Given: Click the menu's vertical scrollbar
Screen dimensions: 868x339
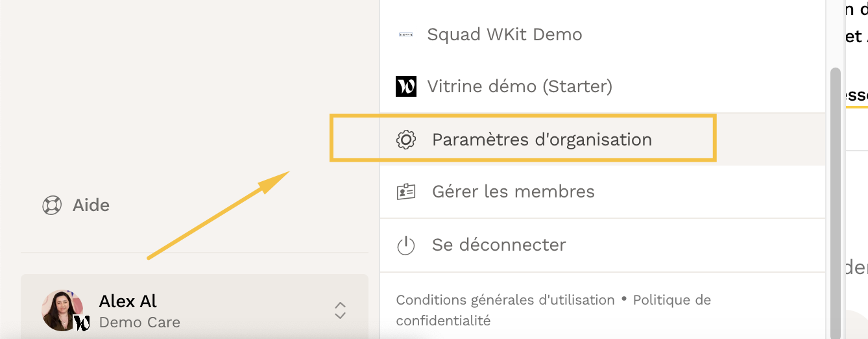Looking at the screenshot, I should pos(836,195).
